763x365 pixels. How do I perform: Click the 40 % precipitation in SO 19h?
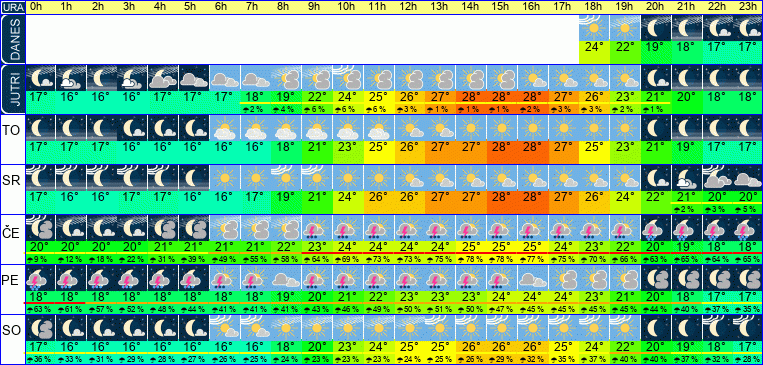(625, 359)
